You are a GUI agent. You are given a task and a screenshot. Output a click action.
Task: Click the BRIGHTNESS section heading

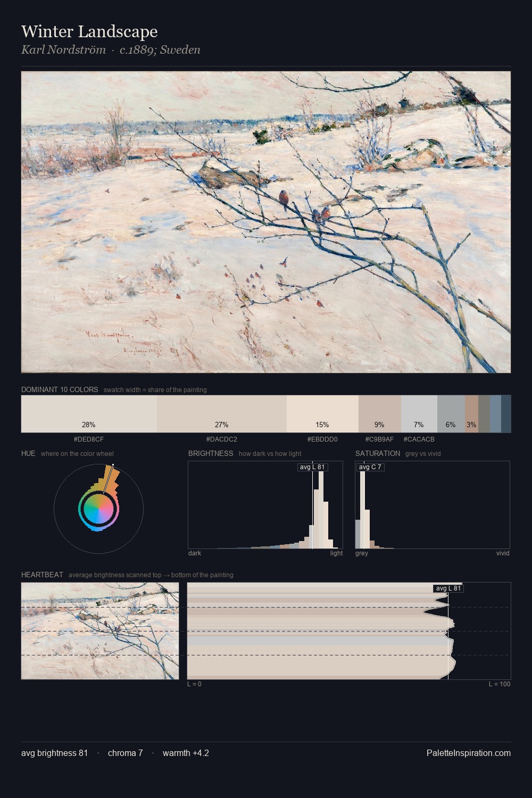click(211, 453)
